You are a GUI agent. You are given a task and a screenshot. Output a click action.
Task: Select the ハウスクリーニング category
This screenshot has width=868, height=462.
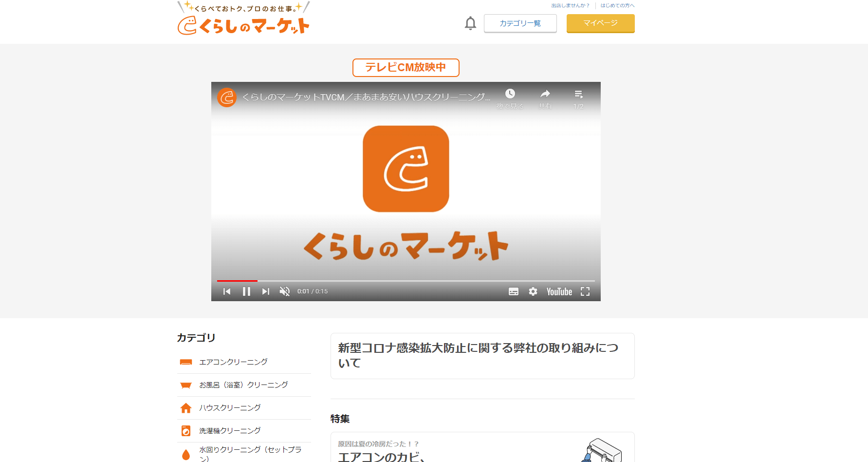coord(244,408)
